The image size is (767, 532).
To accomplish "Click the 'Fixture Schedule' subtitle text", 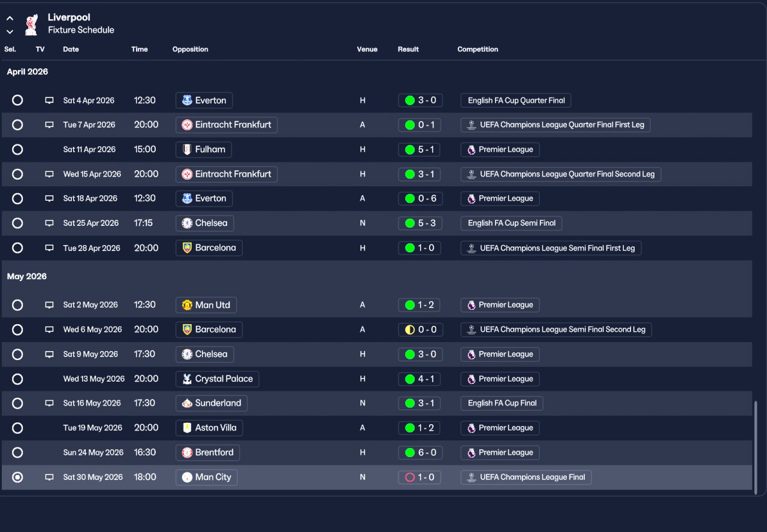I will point(81,30).
